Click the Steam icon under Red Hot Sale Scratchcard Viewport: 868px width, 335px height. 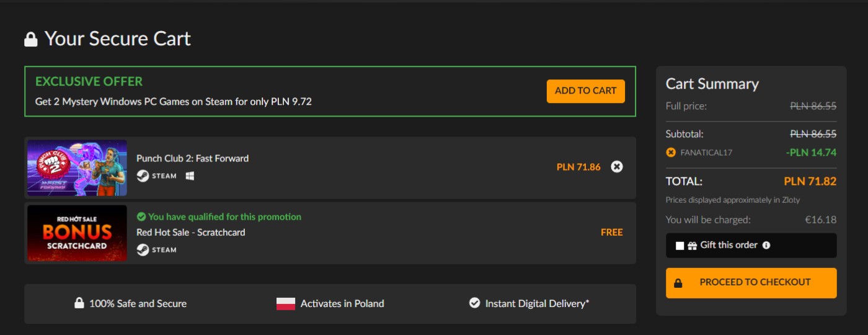142,250
